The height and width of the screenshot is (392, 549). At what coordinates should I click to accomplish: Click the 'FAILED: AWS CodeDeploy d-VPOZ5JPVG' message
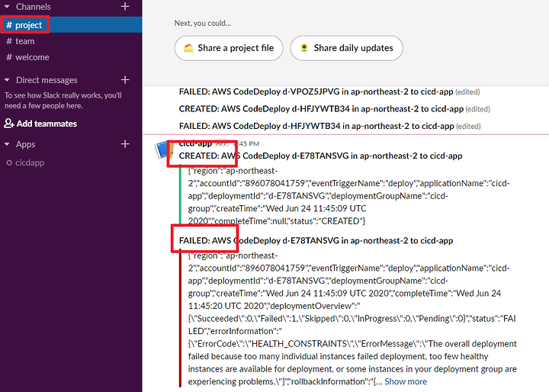pos(317,92)
